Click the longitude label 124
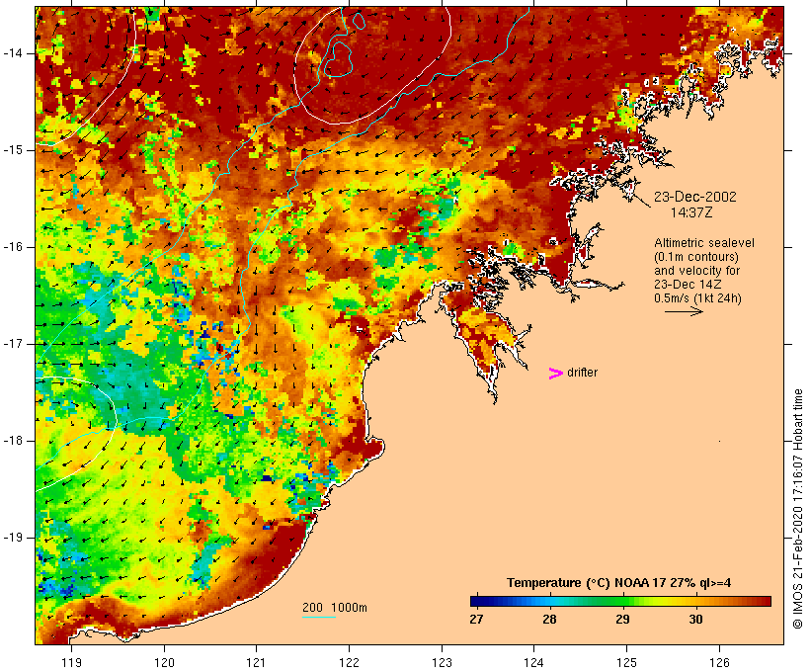Viewport: 810px width, 672px height. [534, 662]
